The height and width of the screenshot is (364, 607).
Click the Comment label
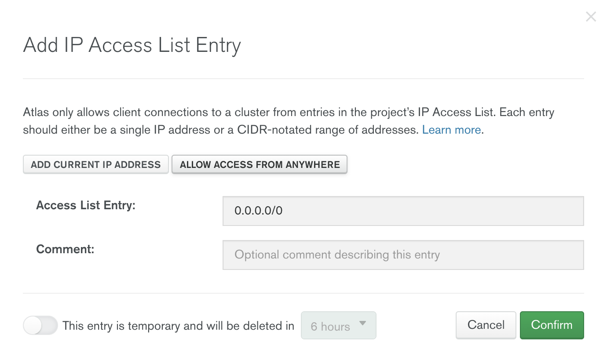point(65,249)
